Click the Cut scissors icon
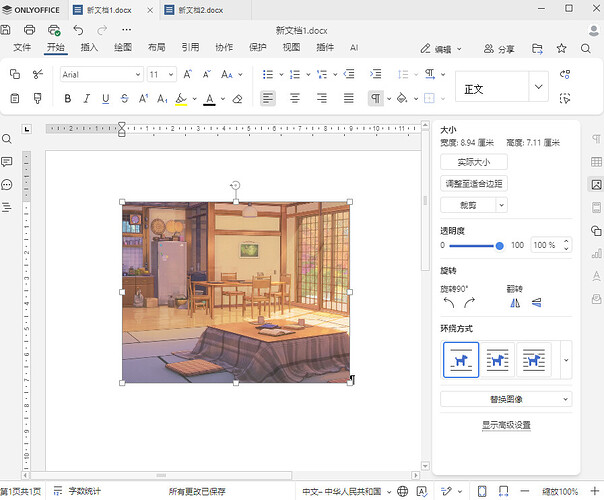The image size is (604, 500). [x=37, y=74]
